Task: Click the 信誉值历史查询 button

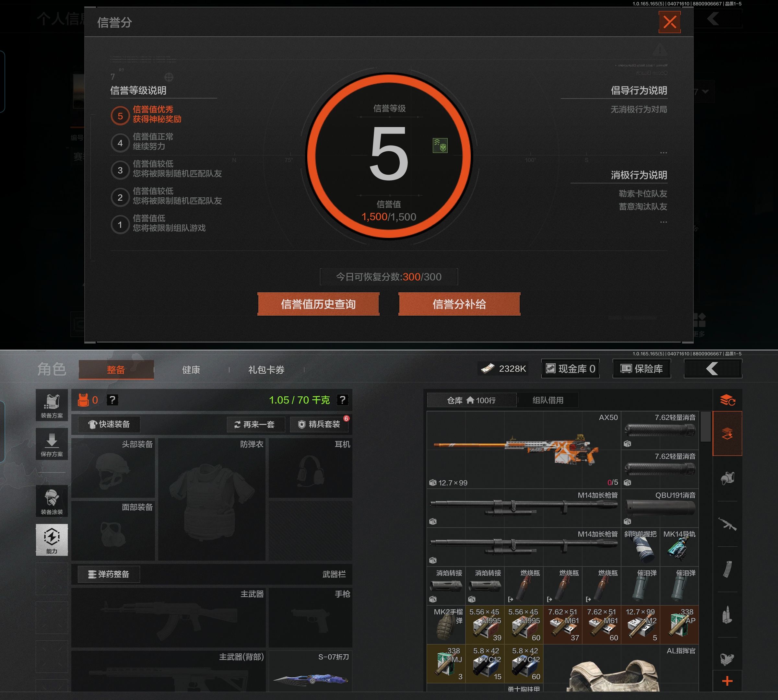Action: (x=318, y=304)
